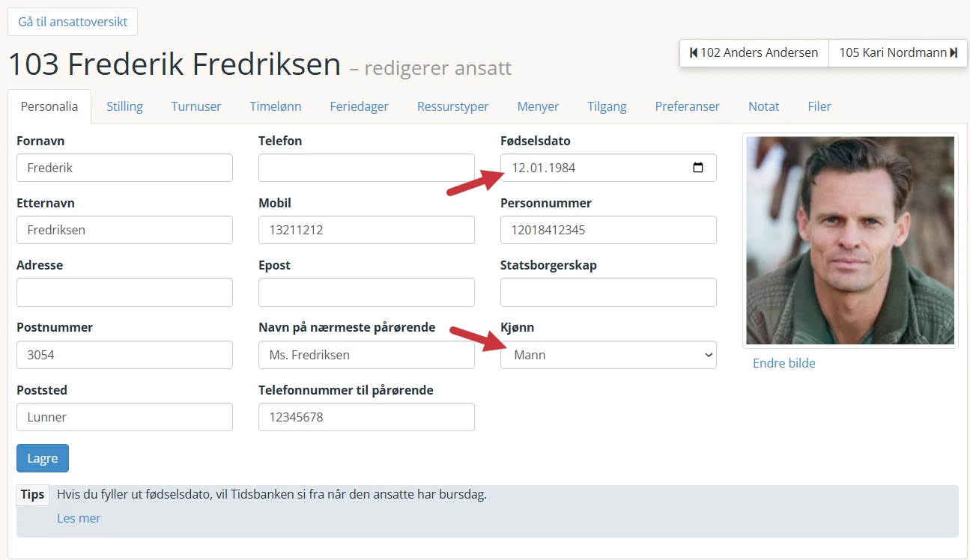Open the Tilgang tab

point(607,106)
